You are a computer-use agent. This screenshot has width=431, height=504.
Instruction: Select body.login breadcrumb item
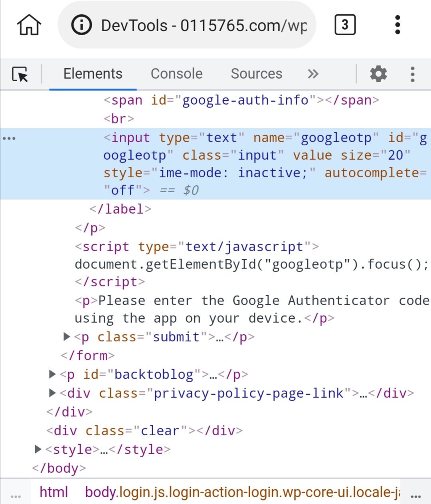[x=243, y=492]
